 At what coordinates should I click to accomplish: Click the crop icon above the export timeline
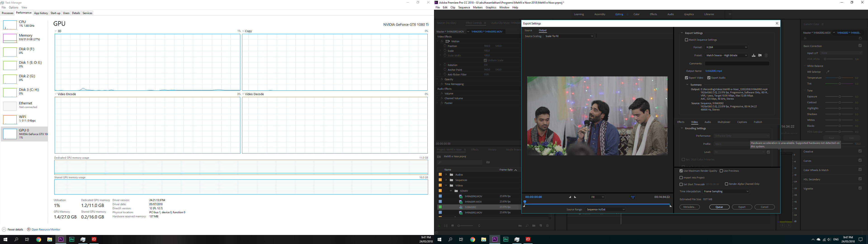pos(633,197)
